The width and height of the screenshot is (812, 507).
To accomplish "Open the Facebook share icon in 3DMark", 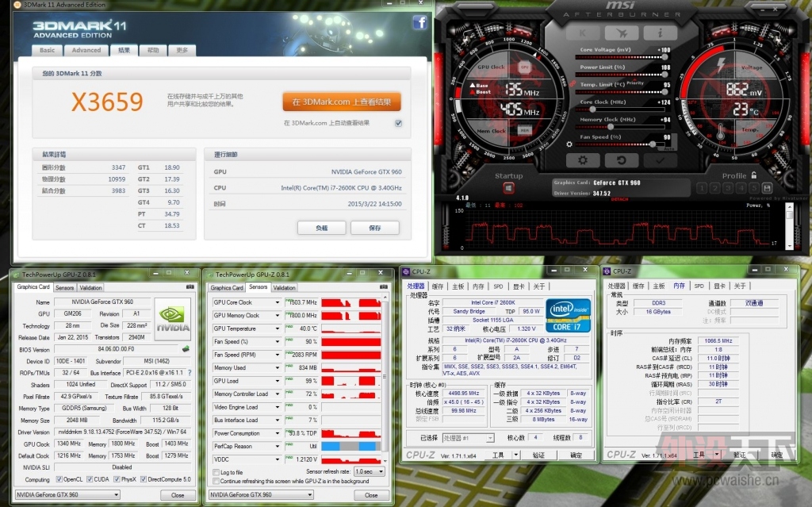I will click(x=420, y=22).
